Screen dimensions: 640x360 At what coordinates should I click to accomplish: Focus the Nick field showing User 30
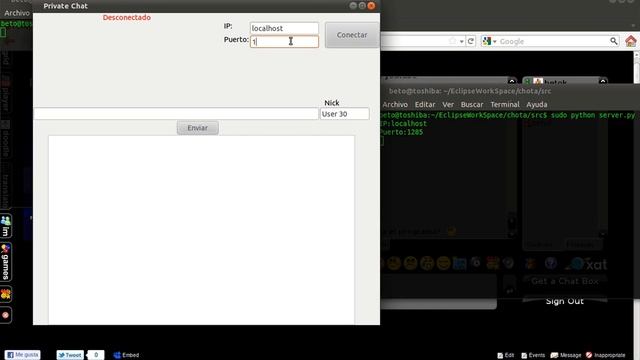click(344, 114)
